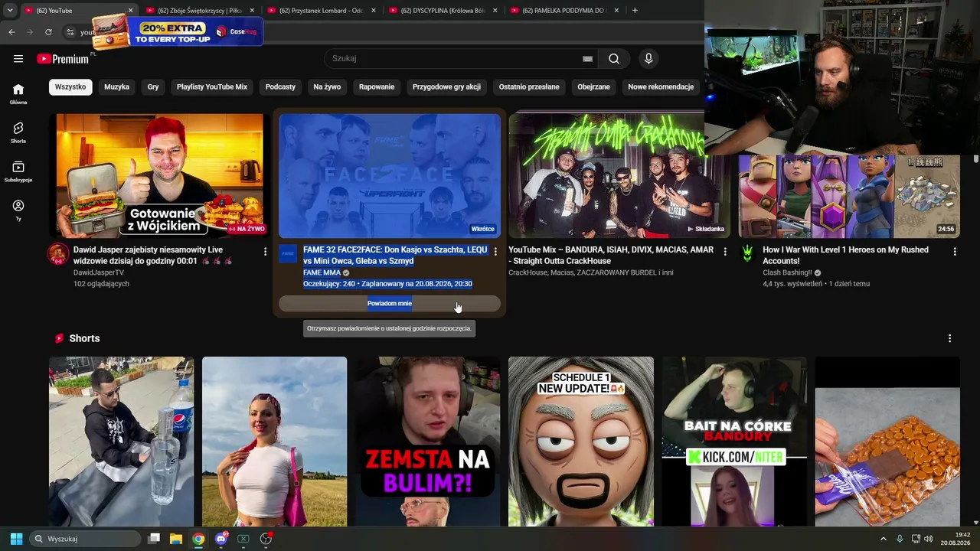Select the Przygodowe gry akcji chip
980x551 pixels.
click(x=446, y=87)
